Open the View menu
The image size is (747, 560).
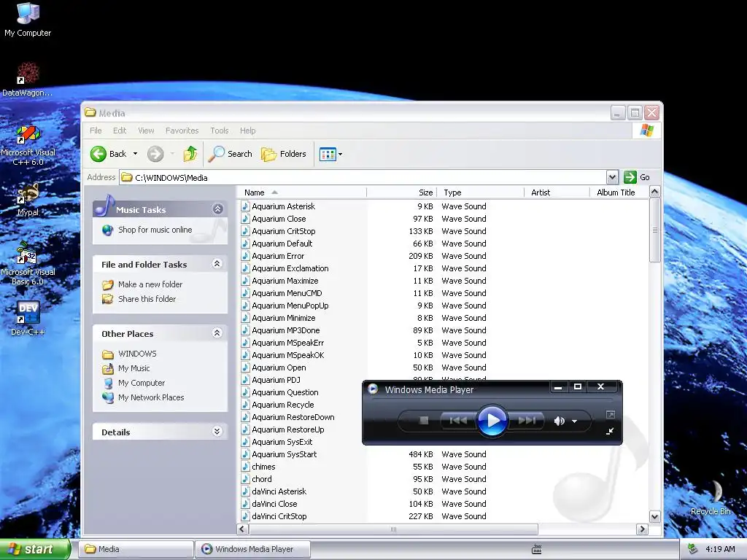[x=146, y=131]
